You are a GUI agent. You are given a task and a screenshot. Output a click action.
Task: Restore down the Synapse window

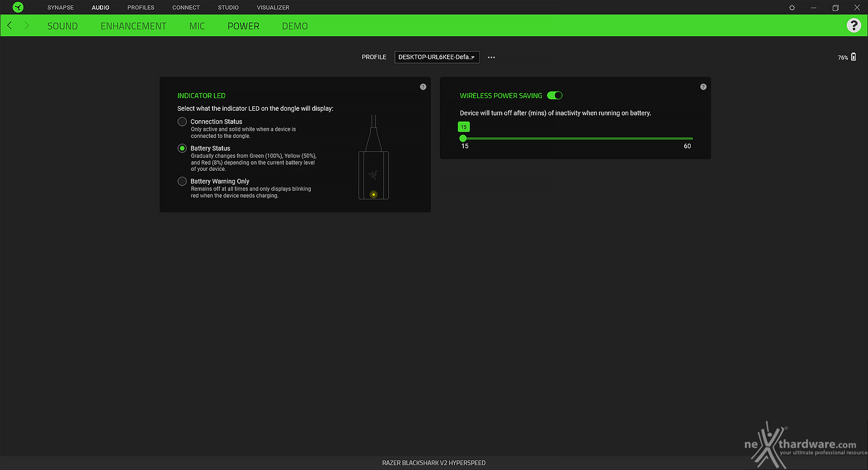(x=835, y=8)
